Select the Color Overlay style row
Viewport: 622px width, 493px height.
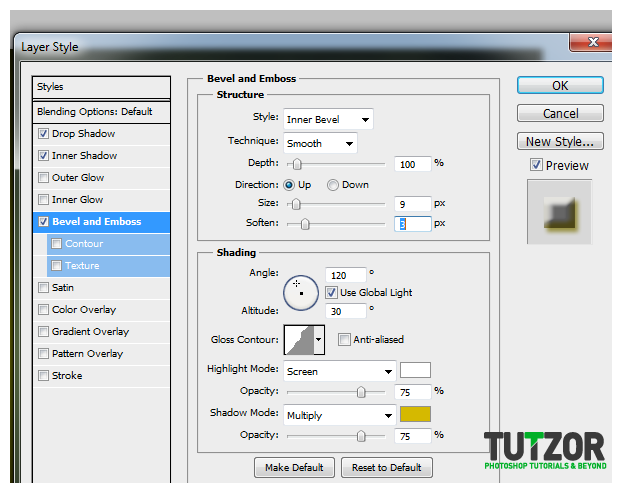pyautogui.click(x=102, y=309)
